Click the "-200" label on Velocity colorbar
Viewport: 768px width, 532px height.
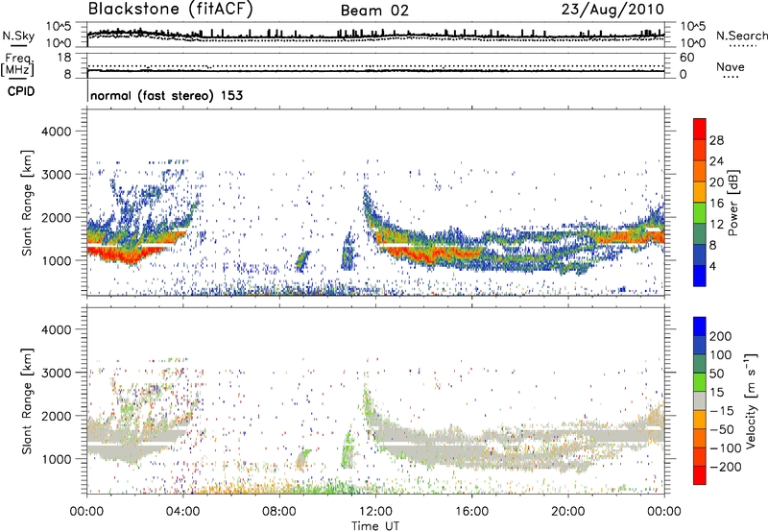tap(725, 467)
